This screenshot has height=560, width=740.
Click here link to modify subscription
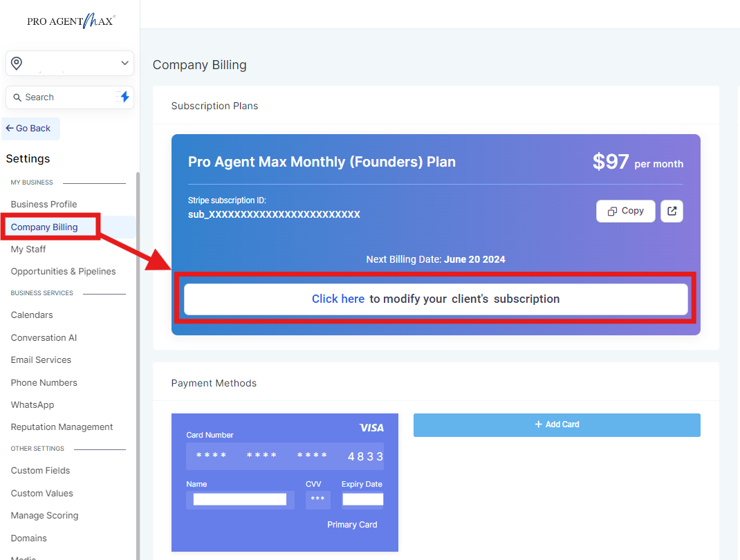coord(337,299)
